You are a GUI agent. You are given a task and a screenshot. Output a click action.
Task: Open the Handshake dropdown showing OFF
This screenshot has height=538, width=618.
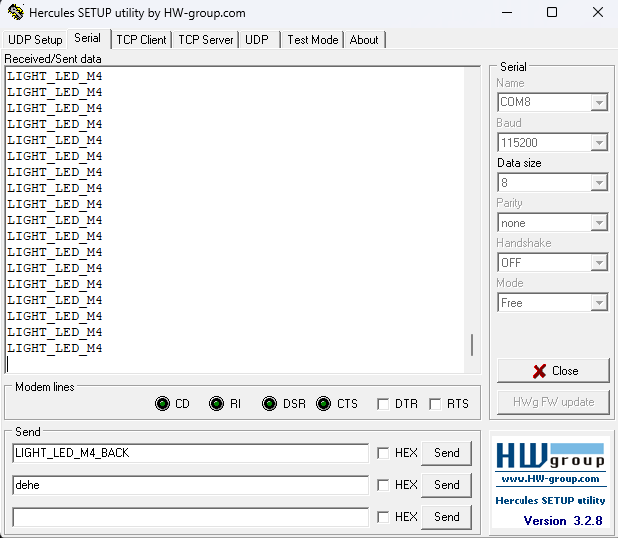click(x=599, y=263)
